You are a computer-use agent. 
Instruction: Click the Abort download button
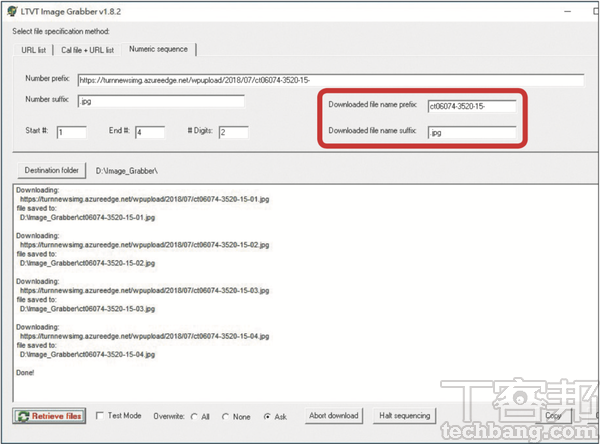point(334,416)
